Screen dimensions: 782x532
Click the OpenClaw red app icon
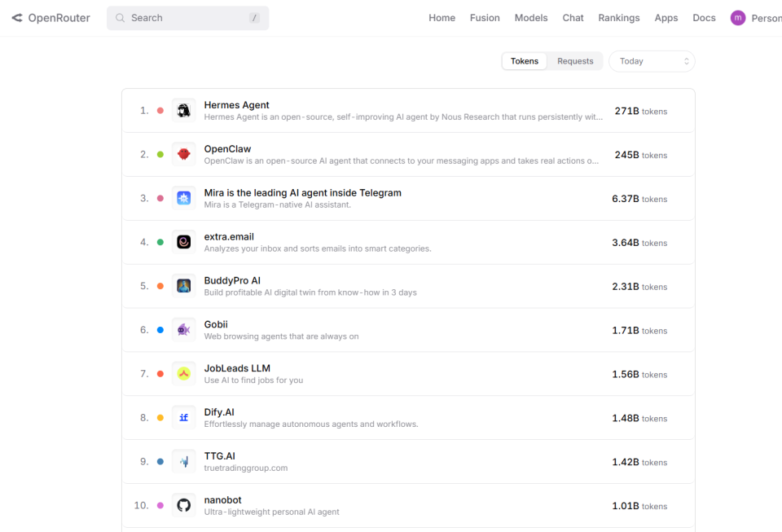(x=184, y=154)
